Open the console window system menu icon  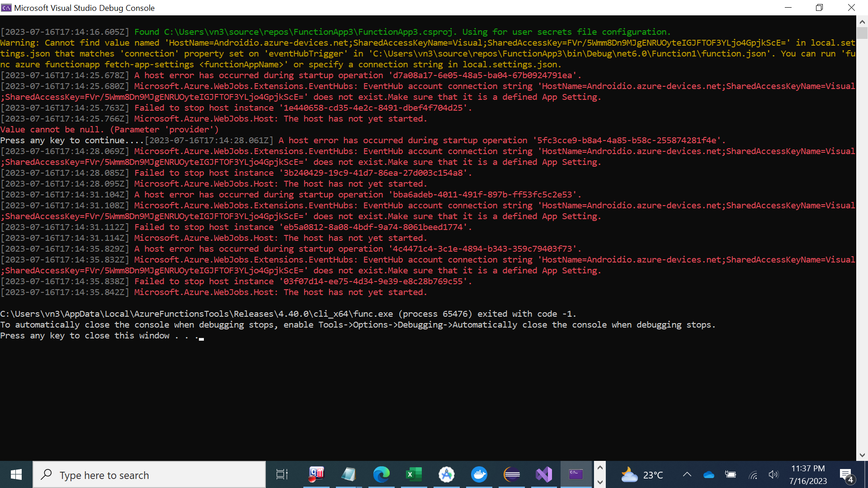6,7
